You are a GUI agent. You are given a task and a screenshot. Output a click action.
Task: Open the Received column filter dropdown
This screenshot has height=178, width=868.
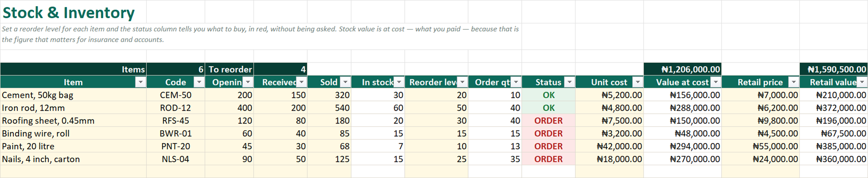coord(301,82)
